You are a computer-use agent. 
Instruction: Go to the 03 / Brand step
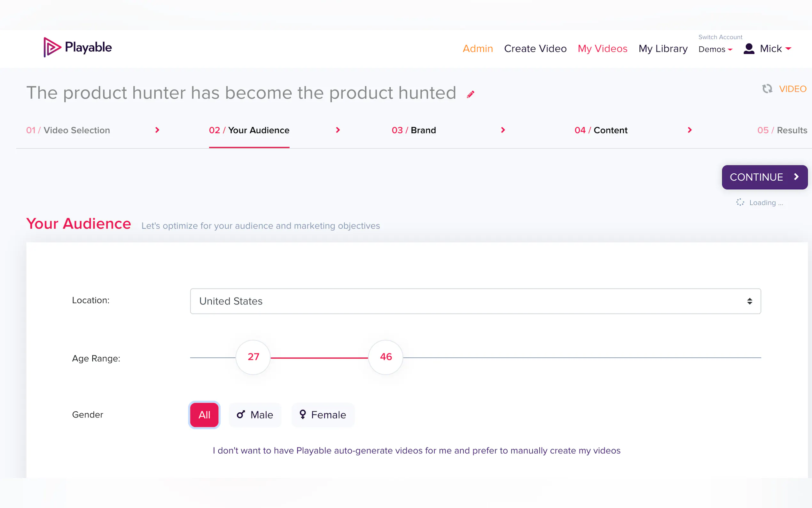414,131
